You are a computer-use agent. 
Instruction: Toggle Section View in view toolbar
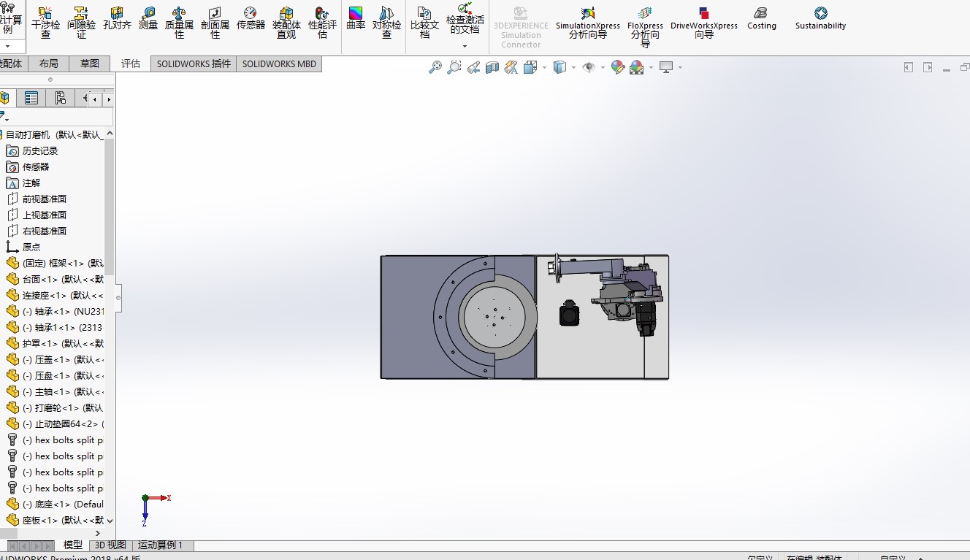[492, 67]
